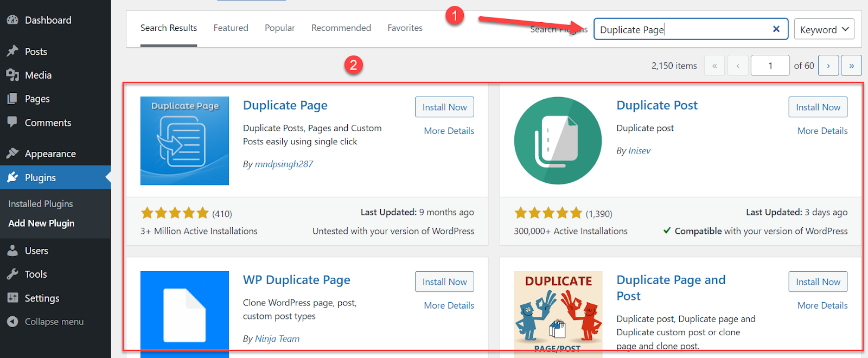View More Details for Duplicate Page
The height and width of the screenshot is (358, 868).
click(x=449, y=131)
